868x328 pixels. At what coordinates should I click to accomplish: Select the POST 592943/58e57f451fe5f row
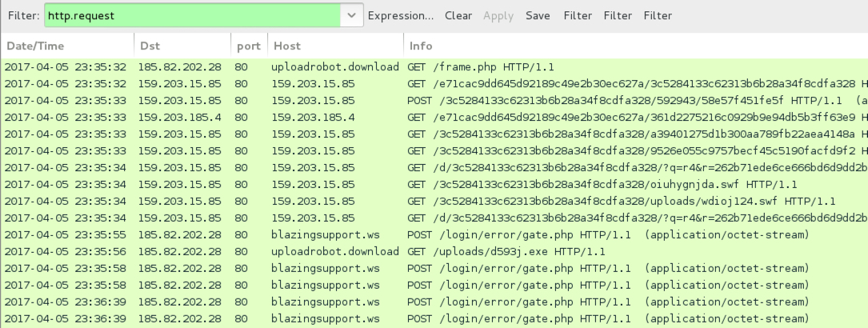click(x=434, y=101)
